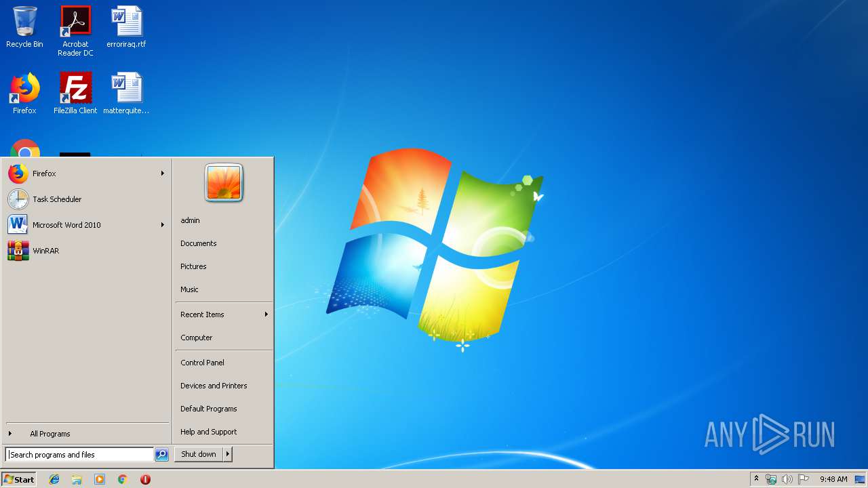Screen dimensions: 868x488
Task: Click the search magnifier button
Action: [161, 455]
